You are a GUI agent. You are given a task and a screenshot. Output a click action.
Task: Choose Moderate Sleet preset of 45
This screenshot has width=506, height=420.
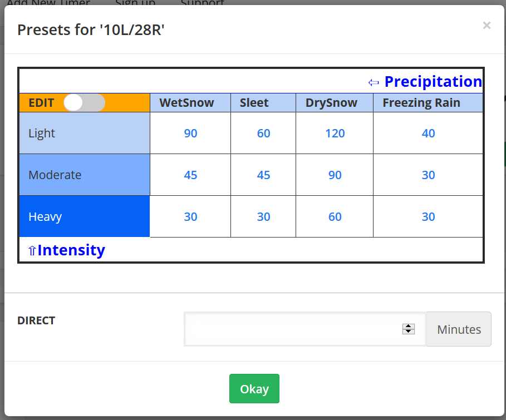point(263,175)
